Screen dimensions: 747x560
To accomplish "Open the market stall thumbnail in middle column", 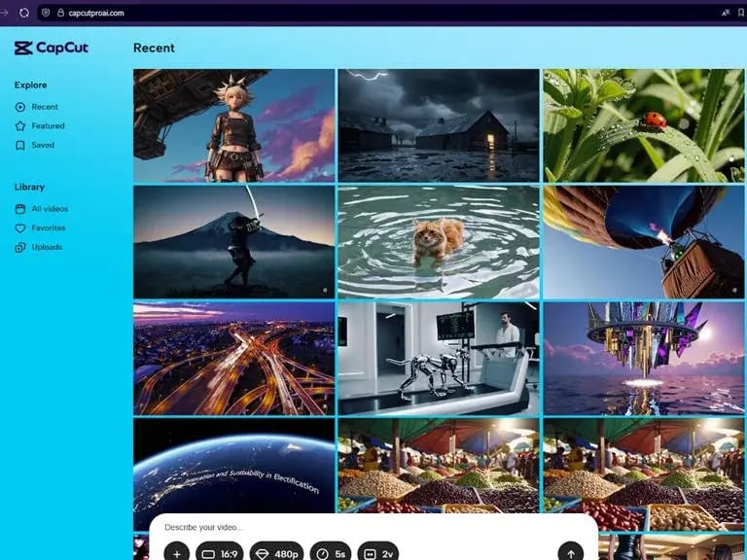I will pyautogui.click(x=439, y=466).
